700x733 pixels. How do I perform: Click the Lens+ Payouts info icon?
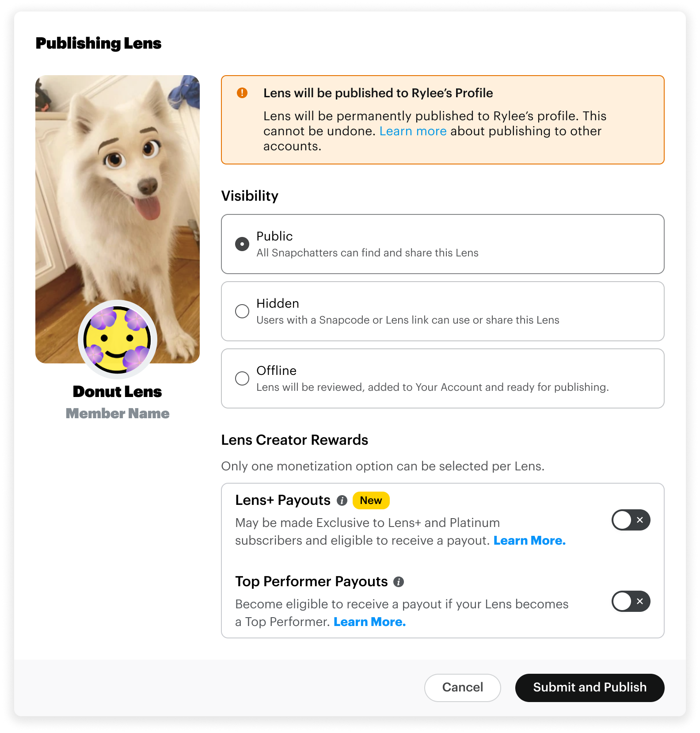[342, 500]
